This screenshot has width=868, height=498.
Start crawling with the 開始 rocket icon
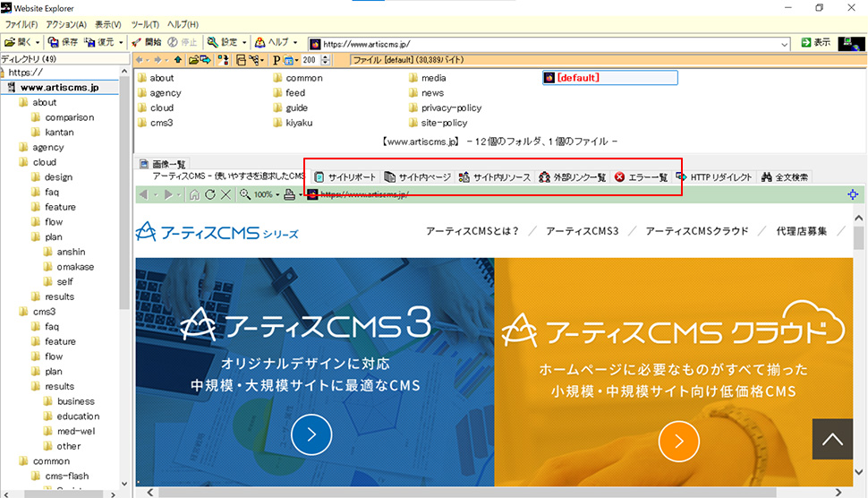[137, 42]
